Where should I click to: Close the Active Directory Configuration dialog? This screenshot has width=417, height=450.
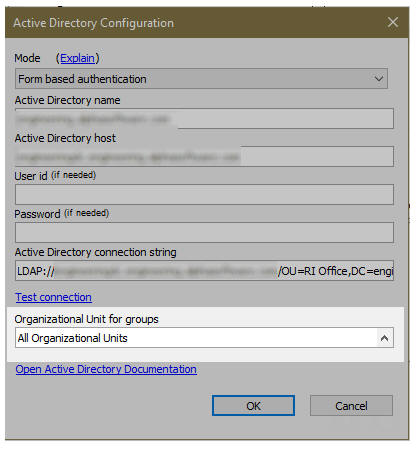click(x=393, y=22)
